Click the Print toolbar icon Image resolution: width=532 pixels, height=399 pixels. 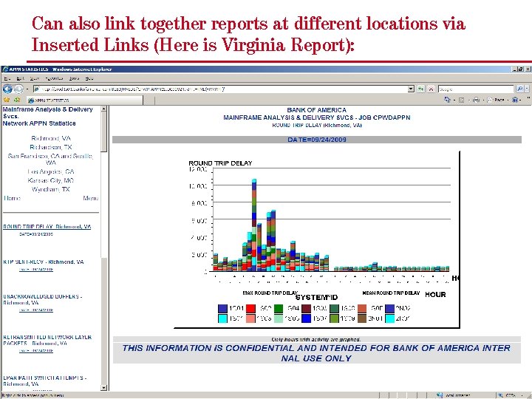(x=476, y=100)
